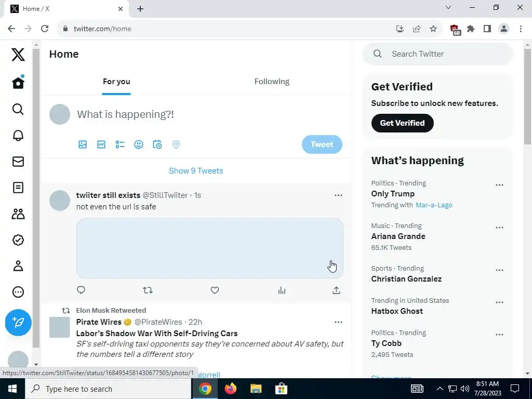This screenshot has width=532, height=399.
Task: Open Communities people icon
Action: tap(18, 214)
